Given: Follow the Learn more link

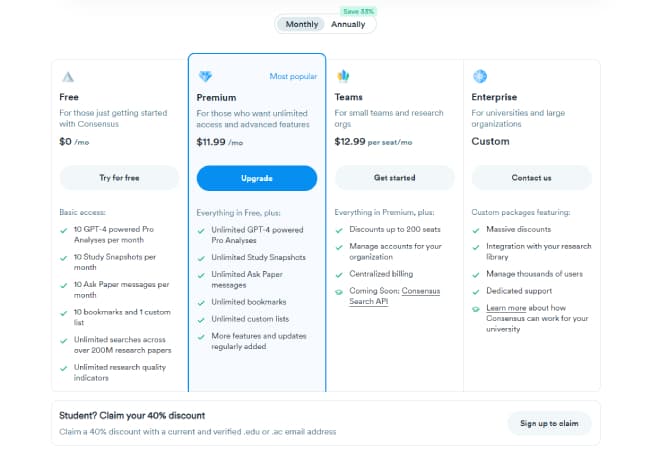Looking at the screenshot, I should (x=506, y=309).
